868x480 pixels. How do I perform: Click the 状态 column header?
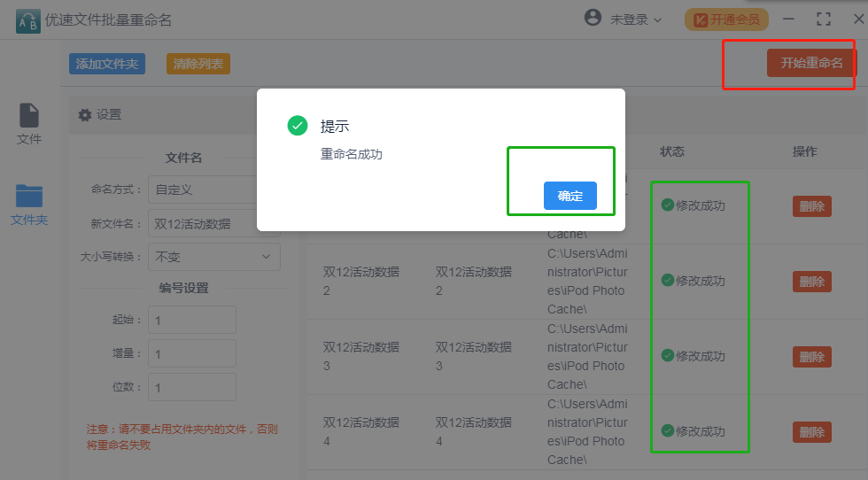(x=672, y=151)
